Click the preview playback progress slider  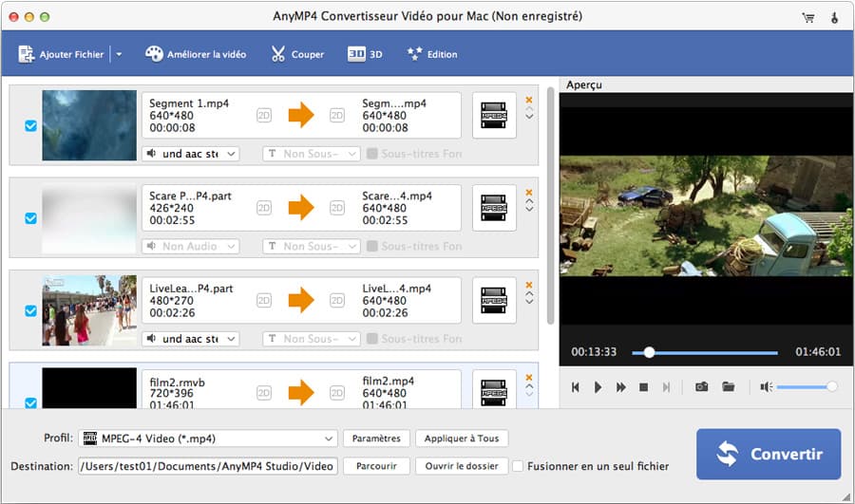(704, 352)
